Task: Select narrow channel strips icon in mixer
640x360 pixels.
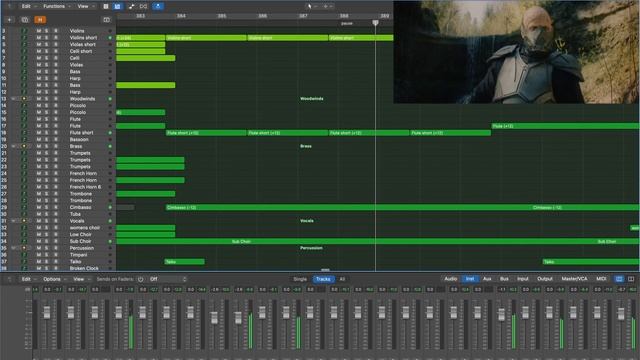Action: click(x=619, y=279)
